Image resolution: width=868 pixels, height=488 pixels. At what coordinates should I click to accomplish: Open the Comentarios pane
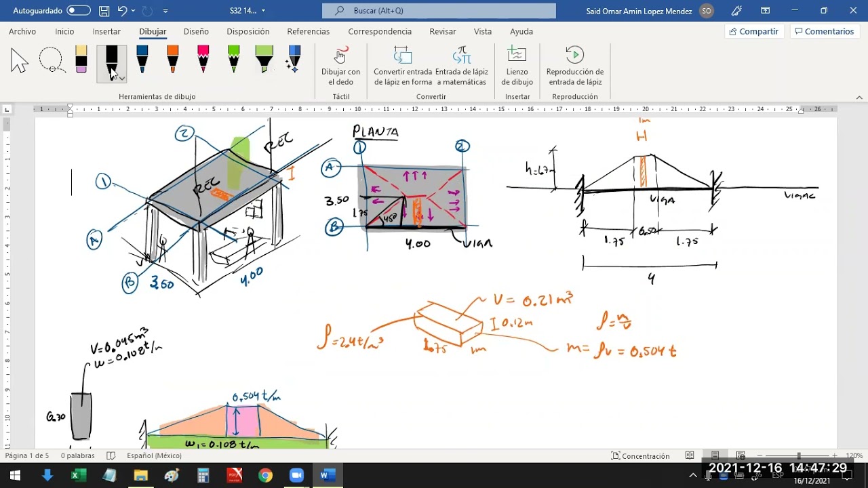coord(825,31)
